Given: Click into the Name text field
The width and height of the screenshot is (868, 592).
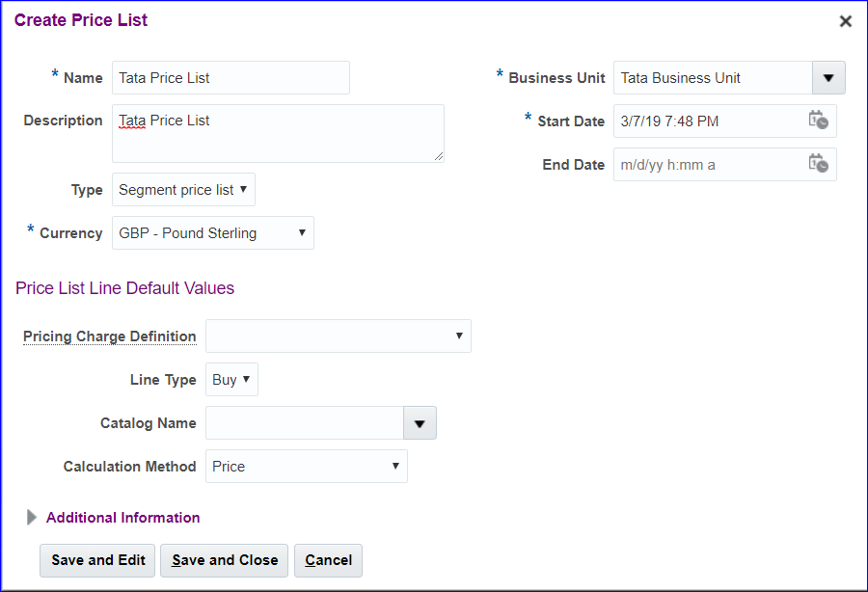Looking at the screenshot, I should click(231, 78).
